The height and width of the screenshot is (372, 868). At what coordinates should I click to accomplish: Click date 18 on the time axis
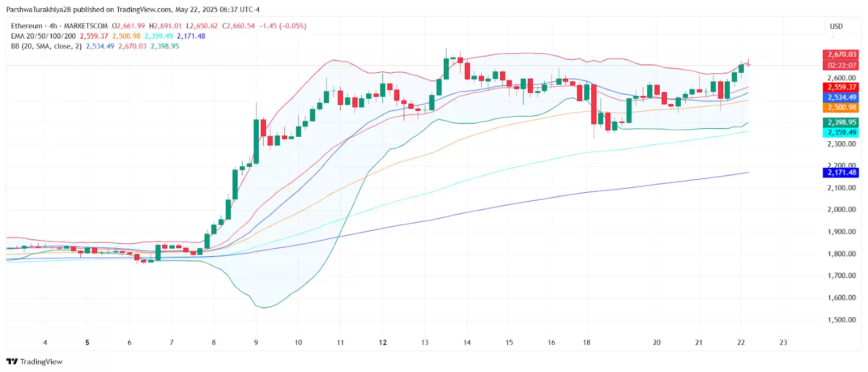click(x=586, y=343)
